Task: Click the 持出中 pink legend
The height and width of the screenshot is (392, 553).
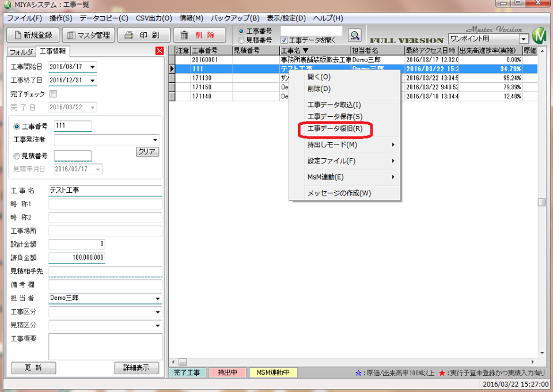Action: (228, 372)
